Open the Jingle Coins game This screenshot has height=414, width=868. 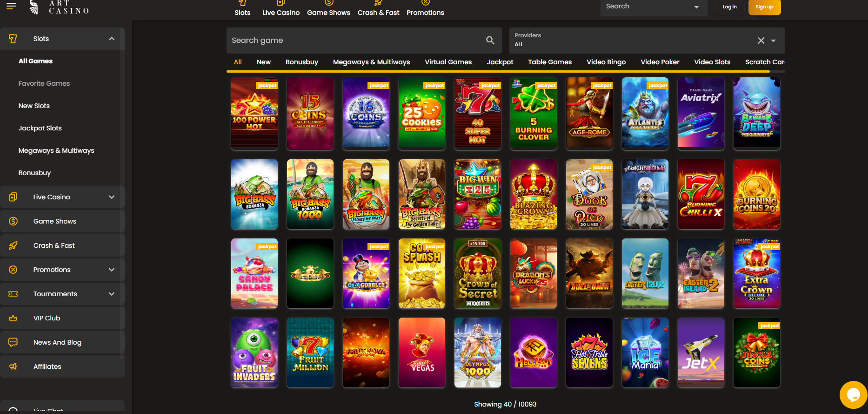coord(757,353)
